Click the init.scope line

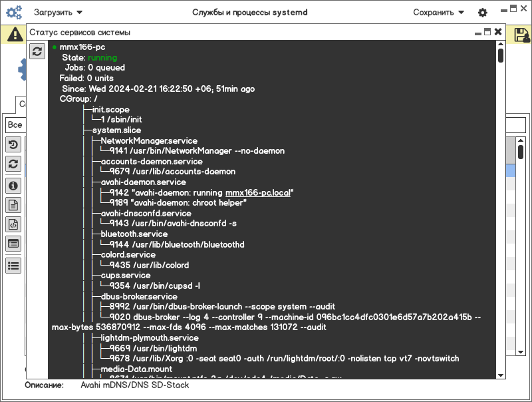coord(111,110)
